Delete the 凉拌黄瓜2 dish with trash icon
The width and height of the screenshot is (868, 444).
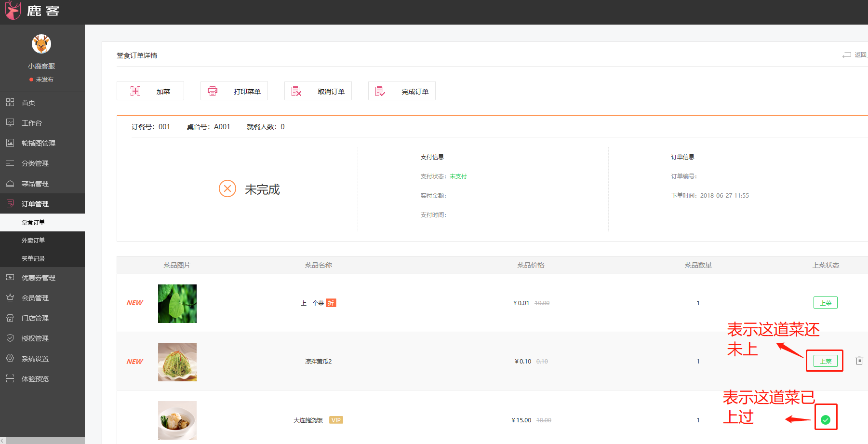pyautogui.click(x=859, y=361)
